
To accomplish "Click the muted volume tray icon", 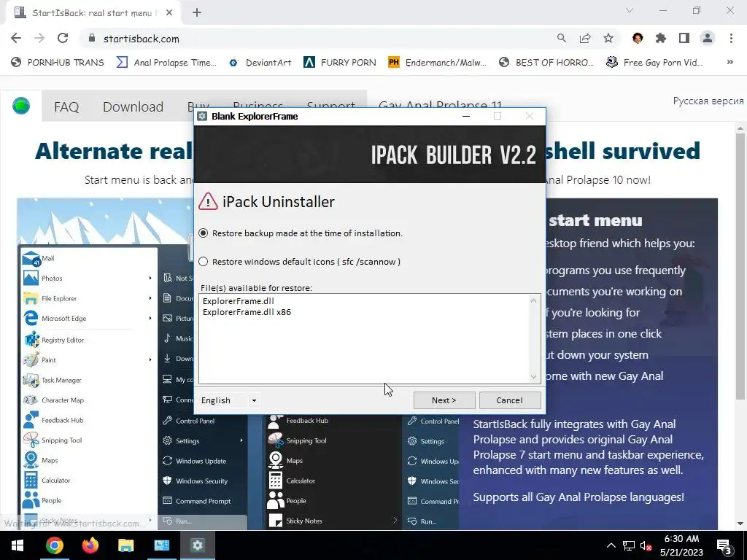I will tap(646, 545).
